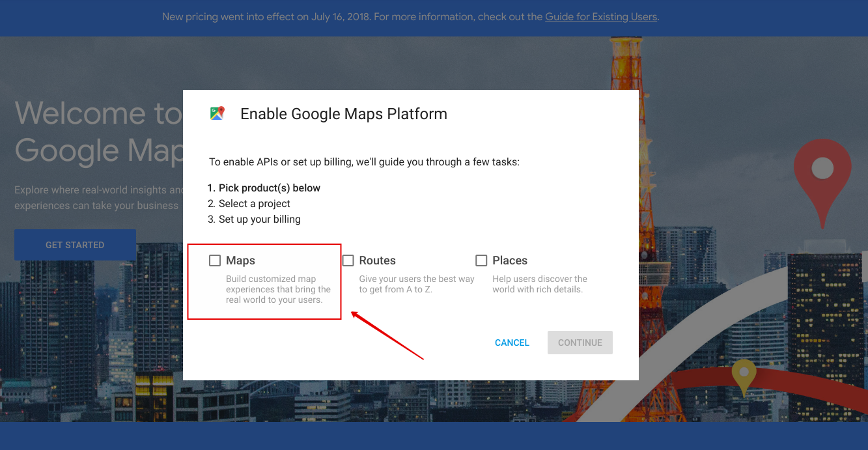Image resolution: width=868 pixels, height=450 pixels.
Task: Click the GET STARTED button
Action: pos(75,244)
